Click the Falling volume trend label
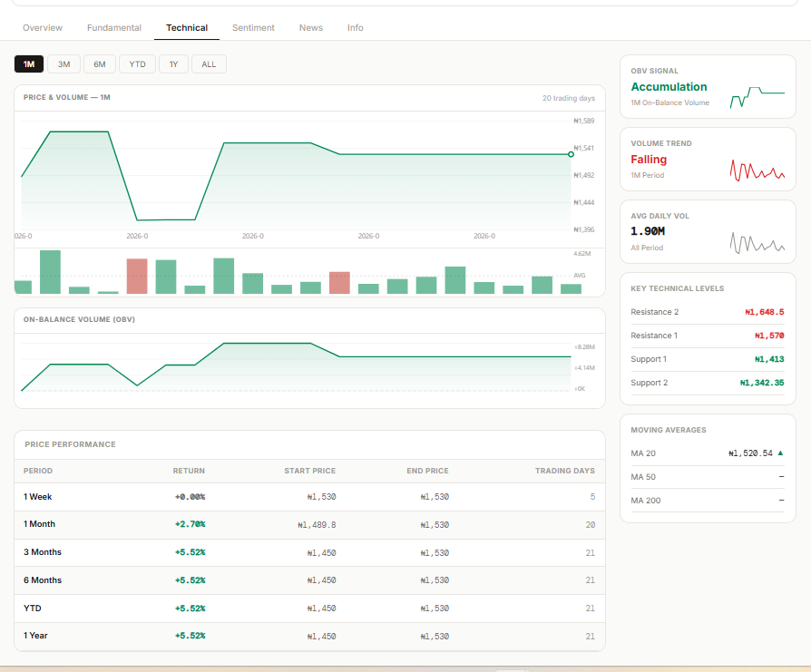 649,160
